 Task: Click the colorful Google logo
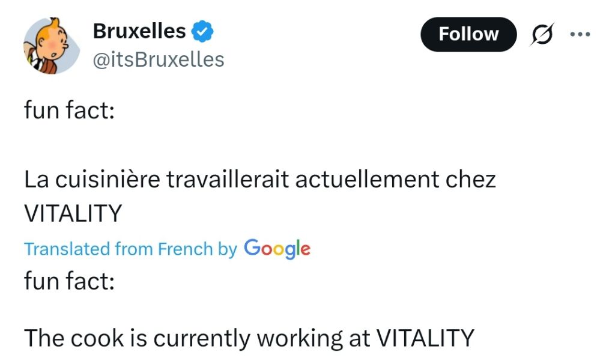point(277,249)
